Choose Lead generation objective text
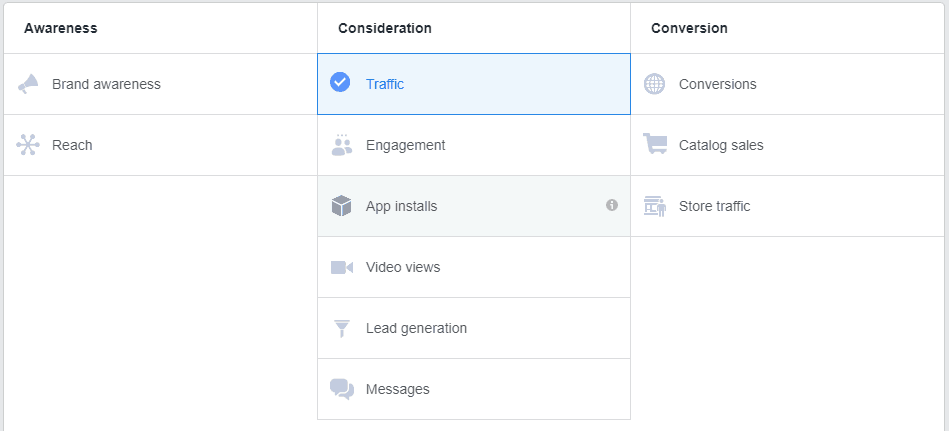The height and width of the screenshot is (431, 949). pyautogui.click(x=416, y=328)
